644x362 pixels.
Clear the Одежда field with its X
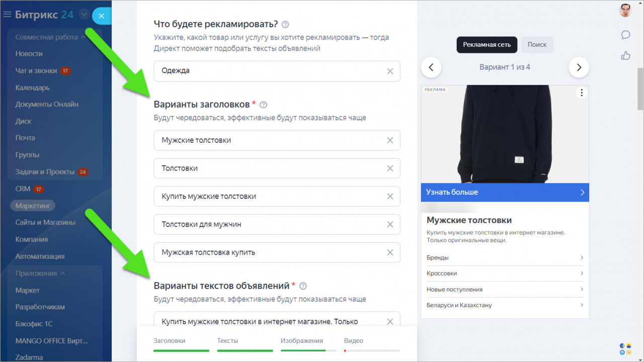(x=390, y=71)
